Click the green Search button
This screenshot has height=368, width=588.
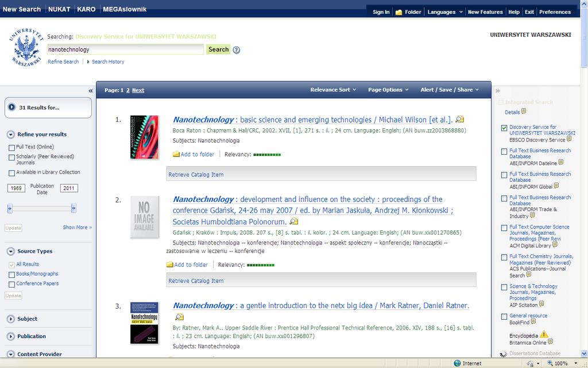click(x=218, y=49)
